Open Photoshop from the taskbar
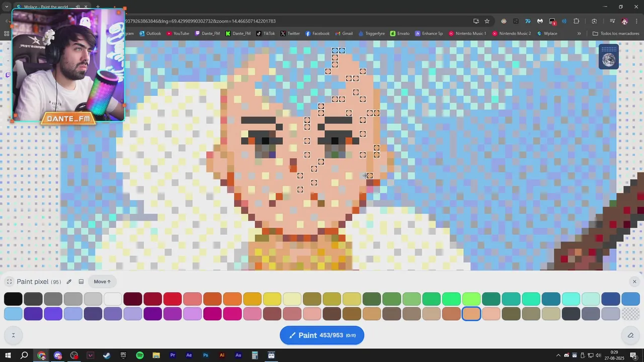The height and width of the screenshot is (362, 644). coord(205,355)
